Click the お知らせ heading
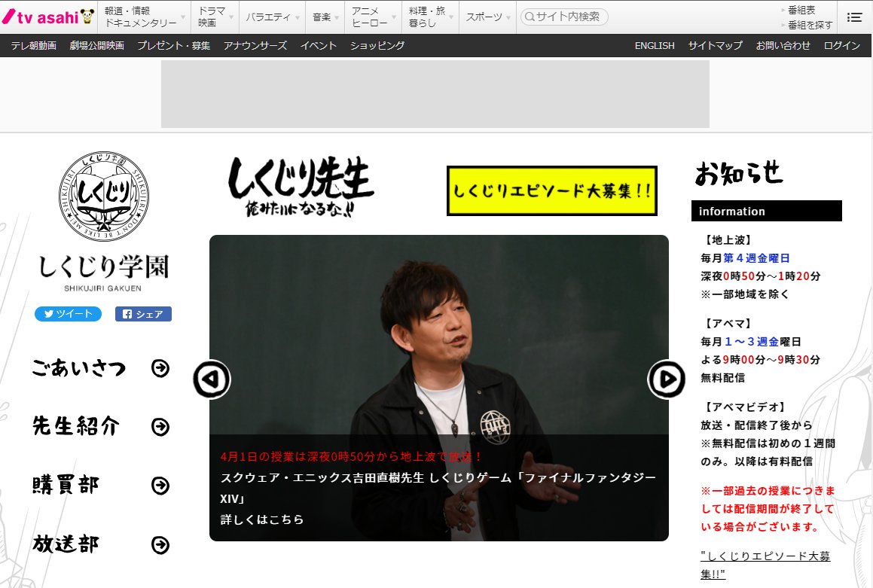 tap(739, 173)
